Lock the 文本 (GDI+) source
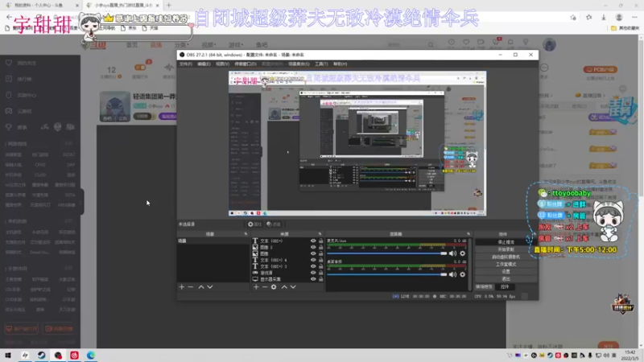Image resolution: width=644 pixels, height=362 pixels. (320, 241)
